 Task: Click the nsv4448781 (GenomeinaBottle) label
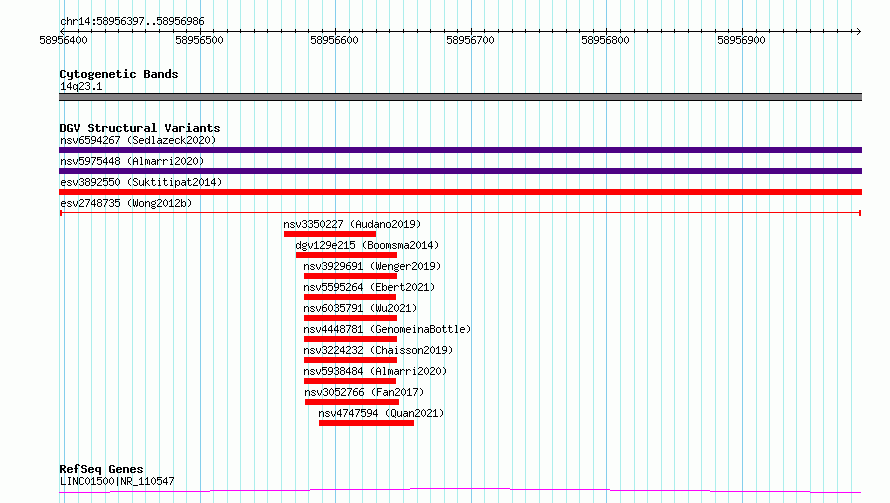pyautogui.click(x=387, y=329)
